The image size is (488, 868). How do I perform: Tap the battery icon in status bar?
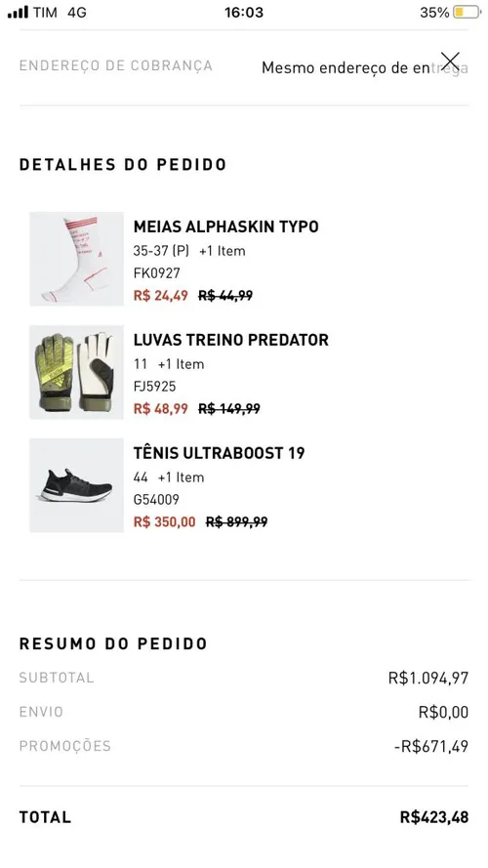[467, 12]
